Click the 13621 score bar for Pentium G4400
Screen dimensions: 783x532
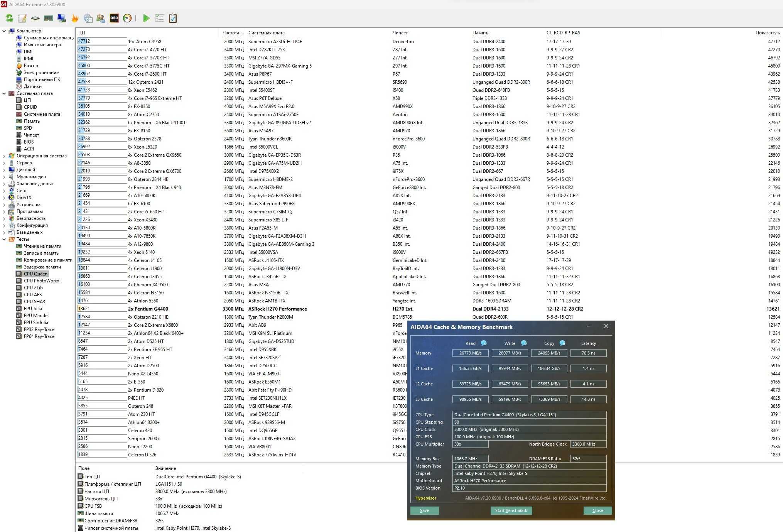(102, 309)
